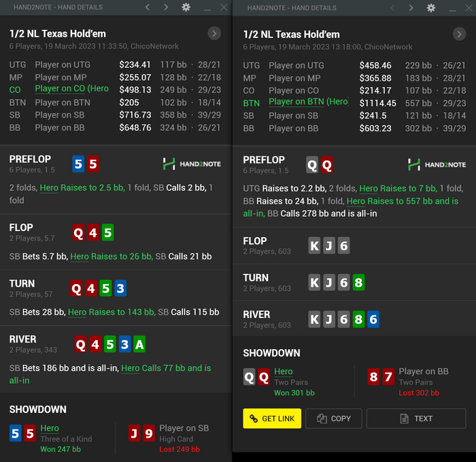Click red Q card on left flop

tap(78, 232)
